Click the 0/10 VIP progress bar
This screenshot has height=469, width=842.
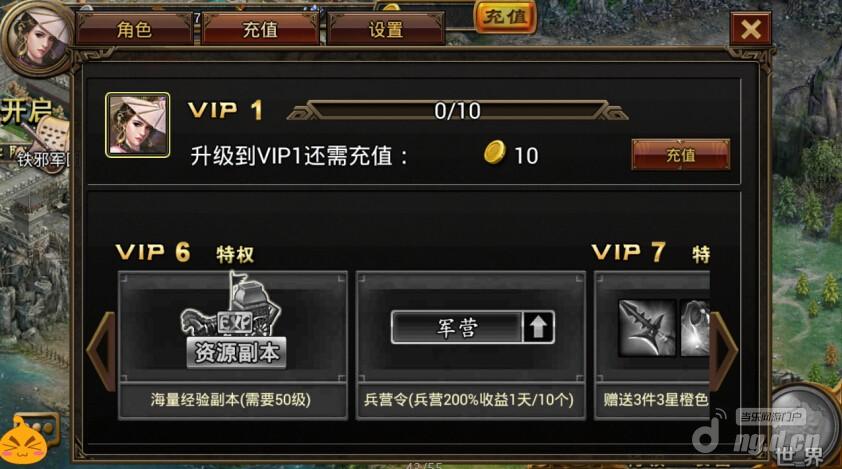click(x=457, y=111)
